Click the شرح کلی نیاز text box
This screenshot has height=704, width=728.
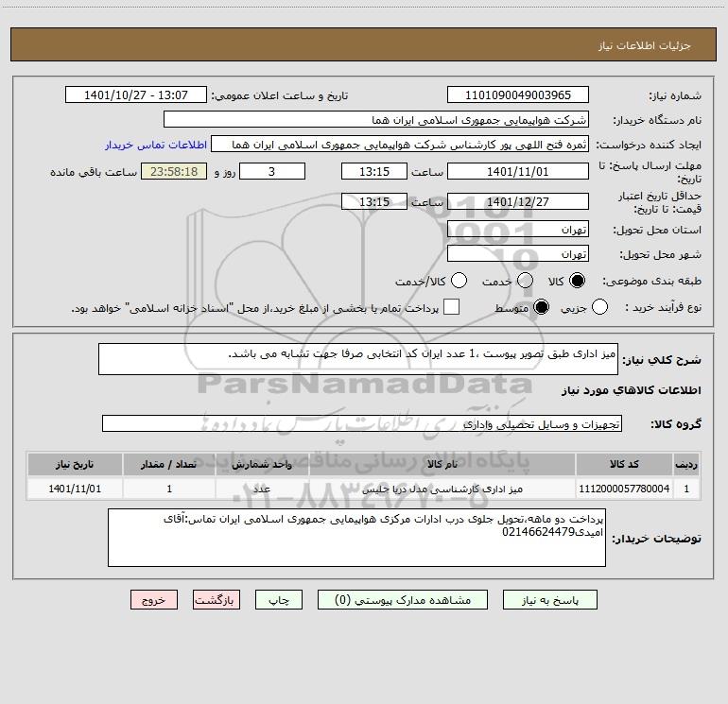[x=358, y=359]
